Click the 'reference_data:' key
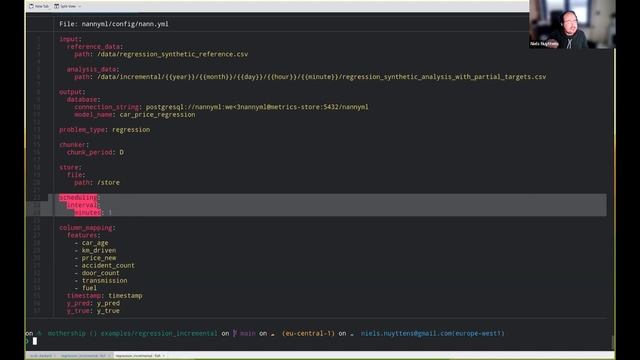640x360 pixels. pyautogui.click(x=95, y=47)
